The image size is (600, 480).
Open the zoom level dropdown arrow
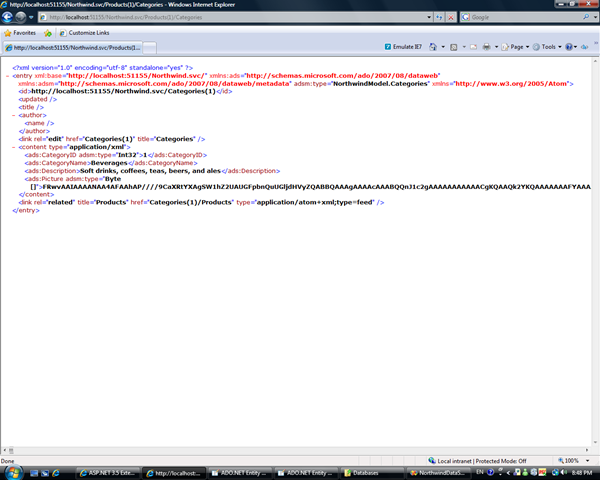[x=587, y=461]
